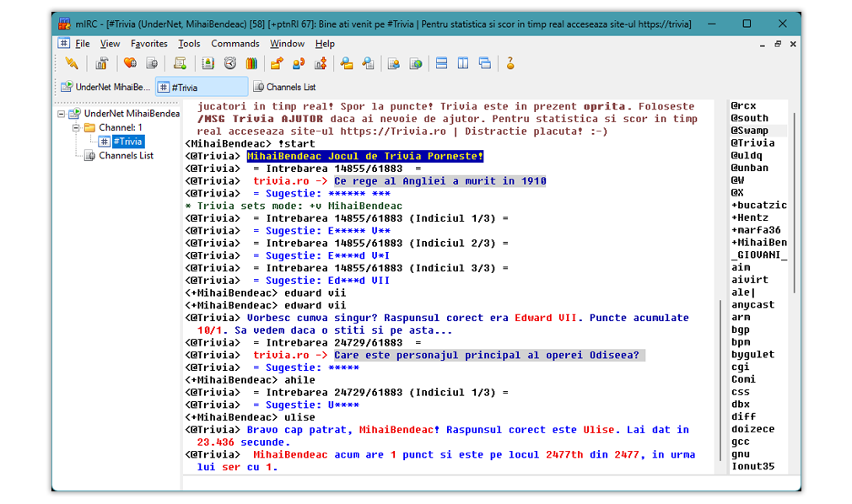The image size is (852, 504).
Task: Click the DCC Chat person icon
Action: click(299, 63)
